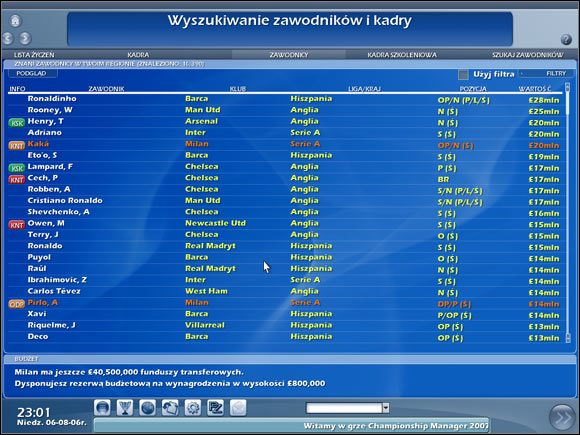The height and width of the screenshot is (435, 580).
Task: Sort by INFO column header
Action: (x=17, y=89)
